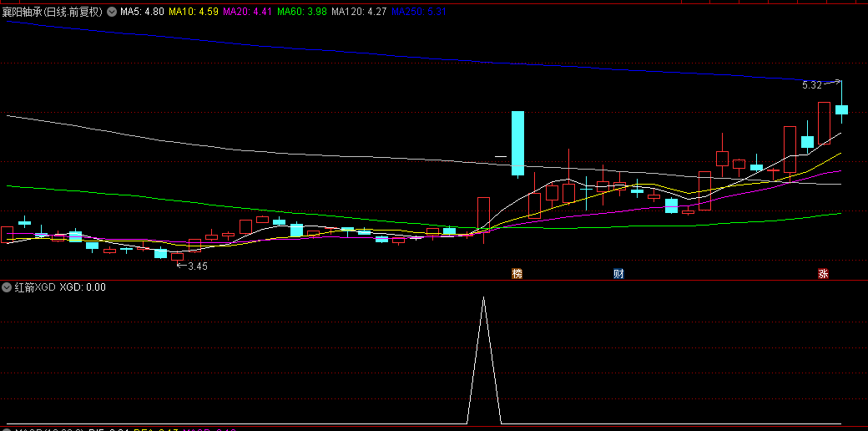Click the 榜 marker icon under the chart
This screenshot has height=431, width=868.
(x=517, y=273)
